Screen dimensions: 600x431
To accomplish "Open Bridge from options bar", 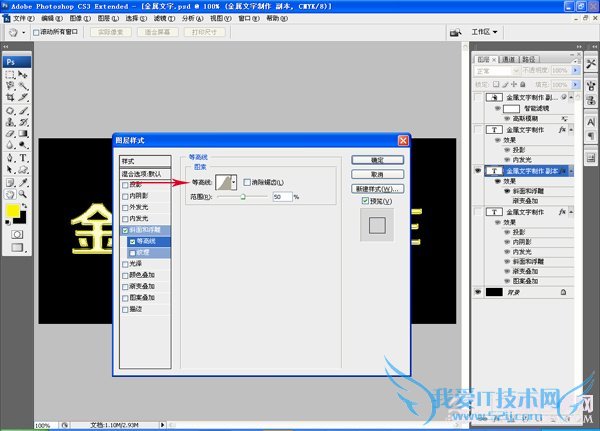I will pos(455,32).
